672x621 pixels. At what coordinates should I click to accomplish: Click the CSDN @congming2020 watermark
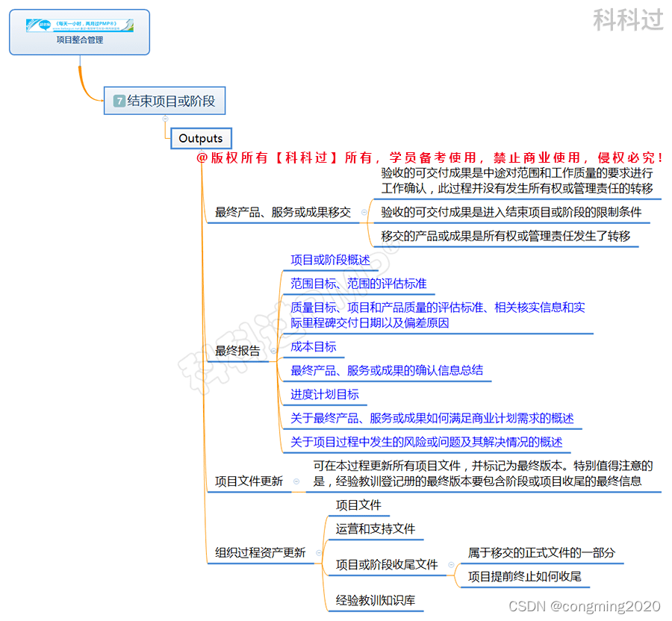[x=582, y=606]
